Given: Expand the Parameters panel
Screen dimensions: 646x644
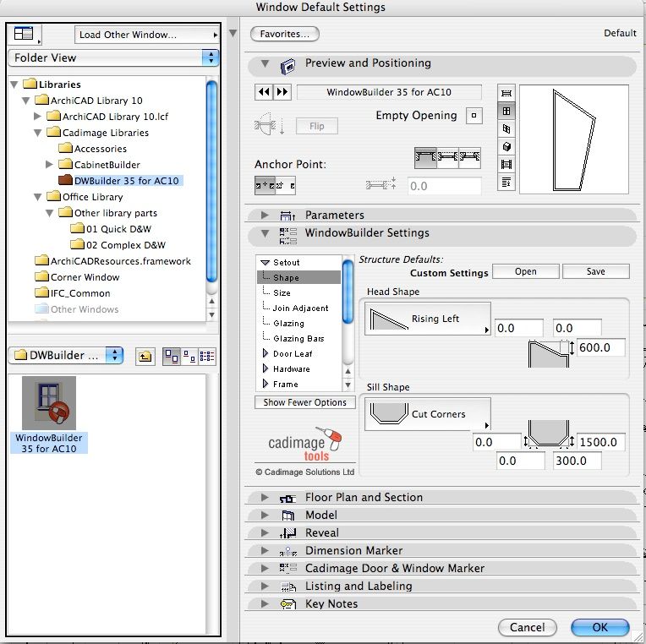Looking at the screenshot, I should [265, 215].
